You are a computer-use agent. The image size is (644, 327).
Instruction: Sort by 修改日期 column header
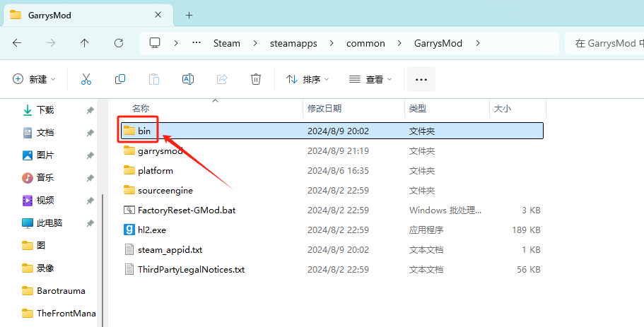click(324, 108)
